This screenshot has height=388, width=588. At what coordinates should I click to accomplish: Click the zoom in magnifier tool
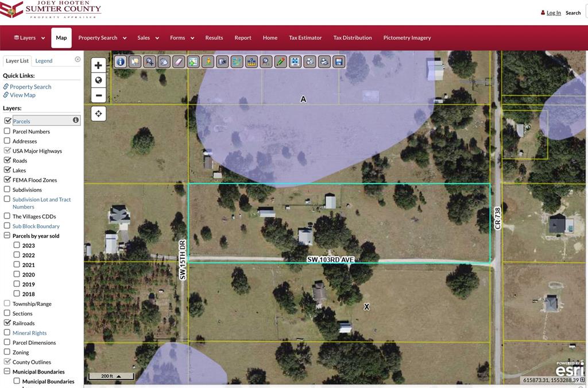click(x=149, y=62)
